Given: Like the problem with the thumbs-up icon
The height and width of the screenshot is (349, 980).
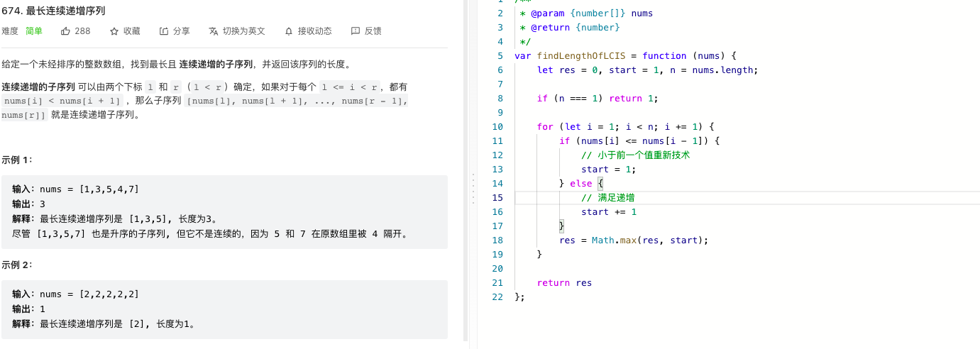Looking at the screenshot, I should [x=66, y=31].
